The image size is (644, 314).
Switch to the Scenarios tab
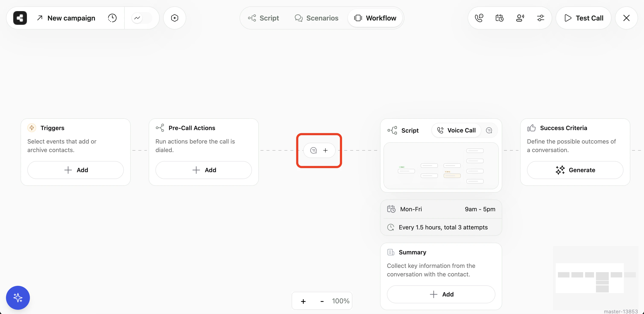(x=316, y=18)
